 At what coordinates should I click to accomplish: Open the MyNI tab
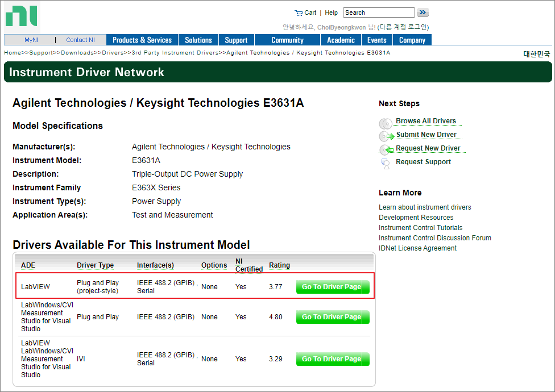[31, 40]
